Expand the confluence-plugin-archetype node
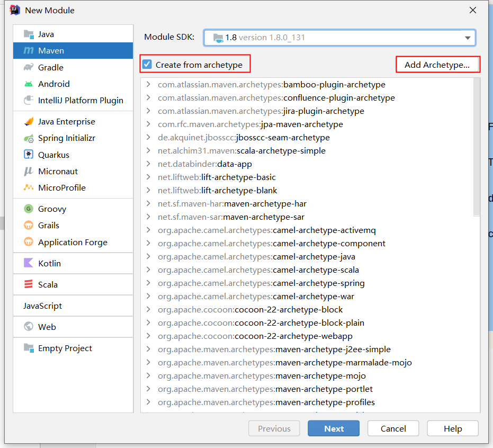 coord(148,97)
